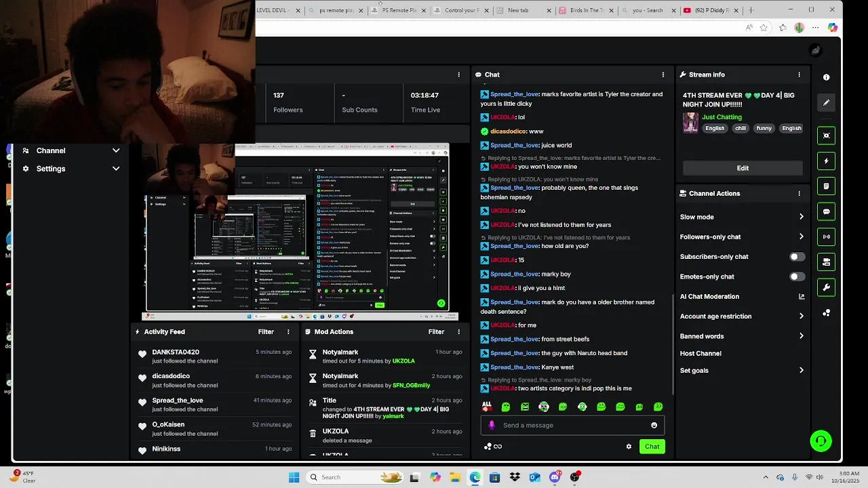Open AI Chat Moderation external link icon
Image resolution: width=868 pixels, height=488 pixels.
802,296
